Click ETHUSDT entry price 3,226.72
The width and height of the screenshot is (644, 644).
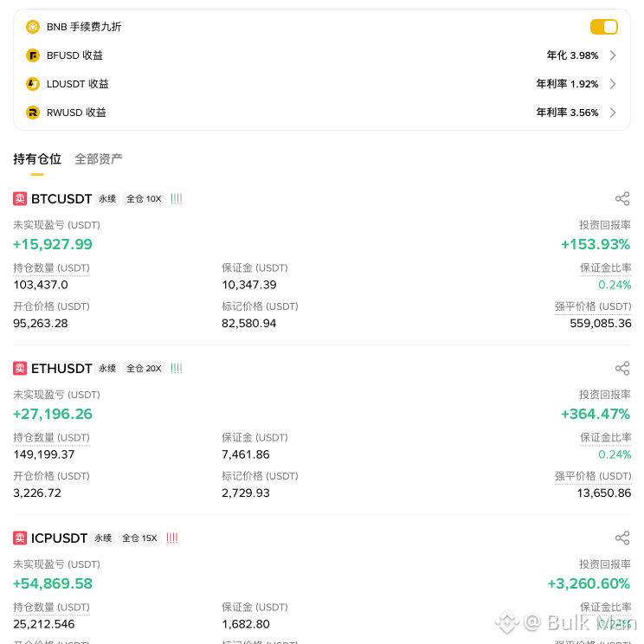[37, 493]
